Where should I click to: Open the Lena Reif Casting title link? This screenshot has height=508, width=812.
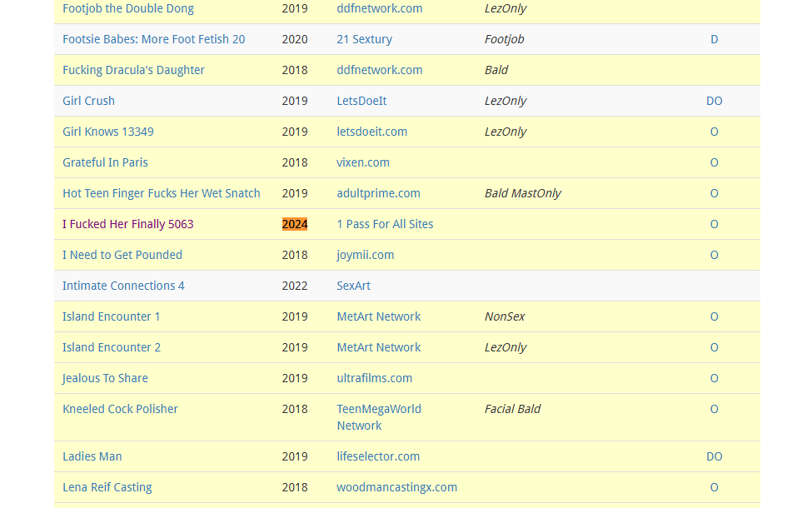point(107,487)
